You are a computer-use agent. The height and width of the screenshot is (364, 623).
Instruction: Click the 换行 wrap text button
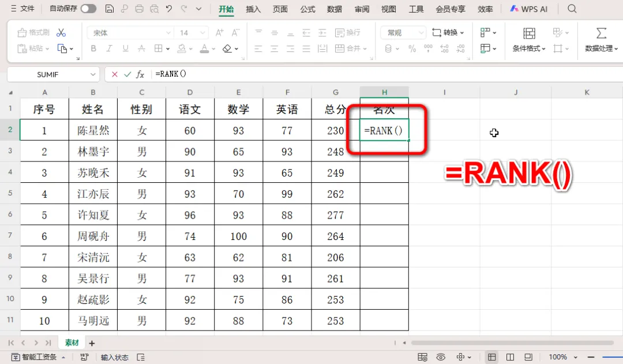348,32
